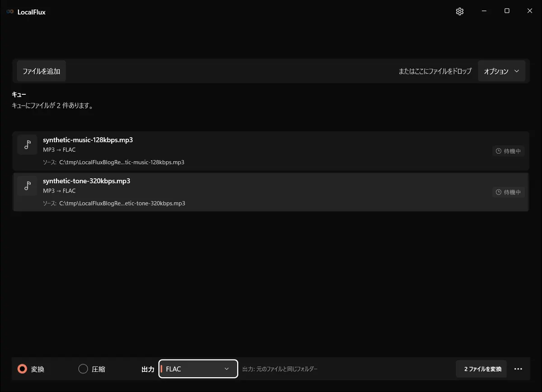Select the synthetic-music-128kbps.mp3 file name
This screenshot has height=392, width=542.
[x=88, y=140]
